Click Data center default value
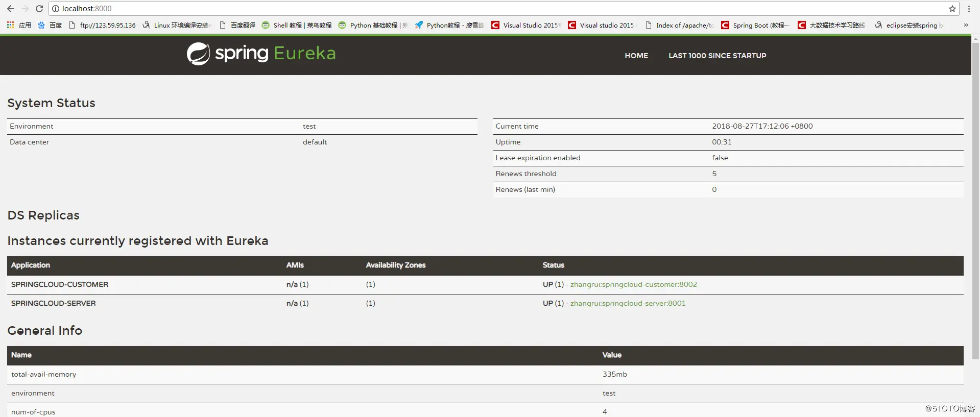The image size is (980, 417). [x=315, y=142]
